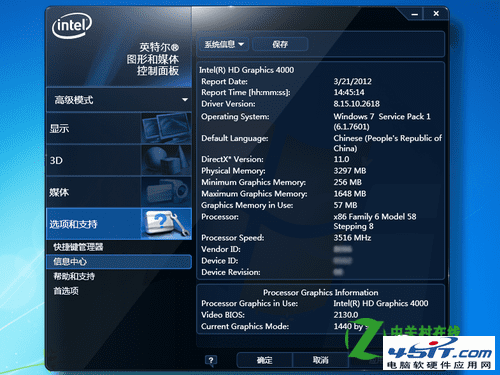This screenshot has width=500, height=375.
Task: Click processor speed '3516 MHz'
Action: click(x=352, y=238)
